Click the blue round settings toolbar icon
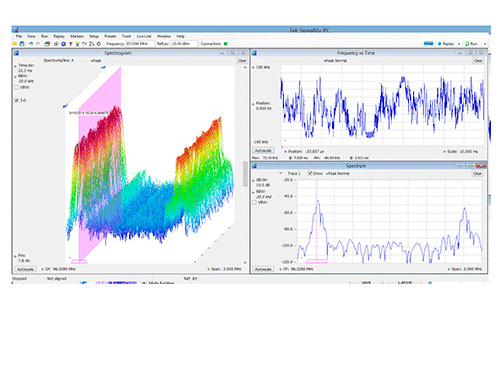The width and height of the screenshot is (500, 370). pyautogui.click(x=63, y=44)
